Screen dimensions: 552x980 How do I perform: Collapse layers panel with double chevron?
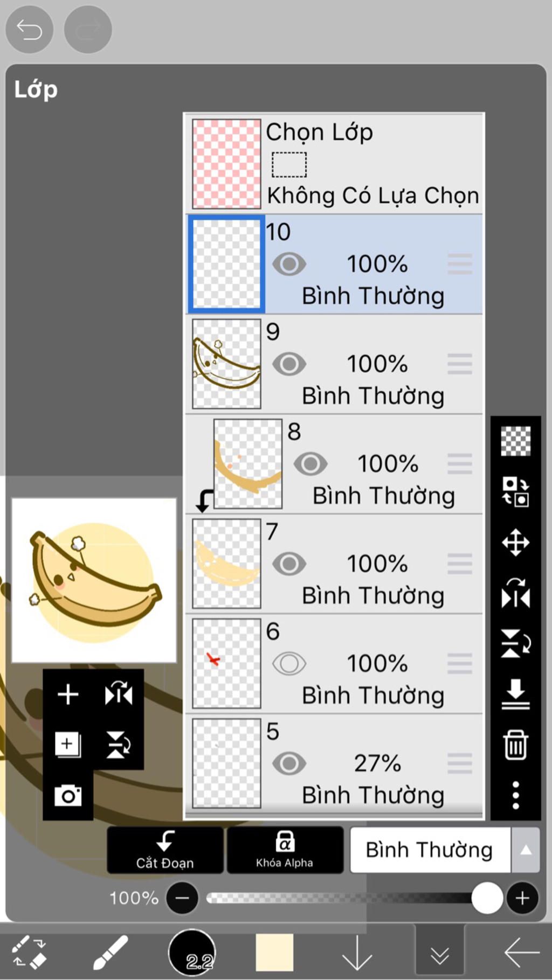440,953
